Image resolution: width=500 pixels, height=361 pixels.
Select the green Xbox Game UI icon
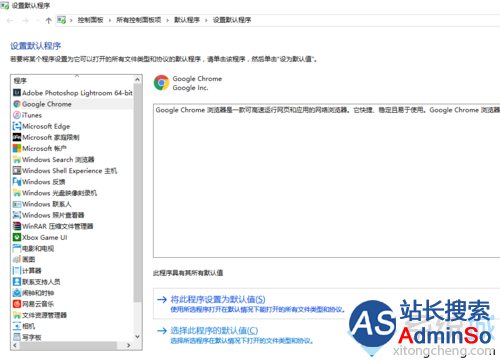click(17, 237)
